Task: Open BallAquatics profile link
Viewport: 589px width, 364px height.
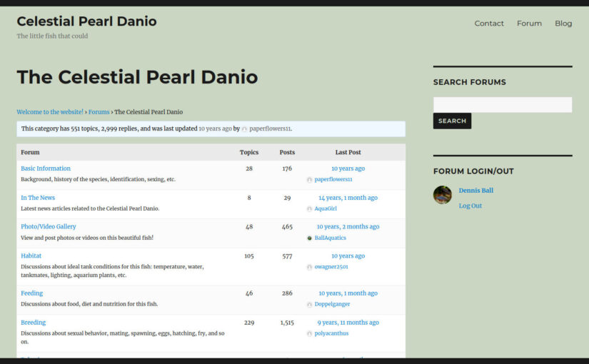Action: pos(330,238)
